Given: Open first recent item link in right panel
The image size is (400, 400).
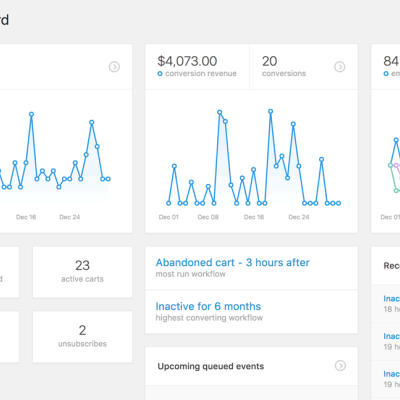Looking at the screenshot, I should [x=392, y=298].
